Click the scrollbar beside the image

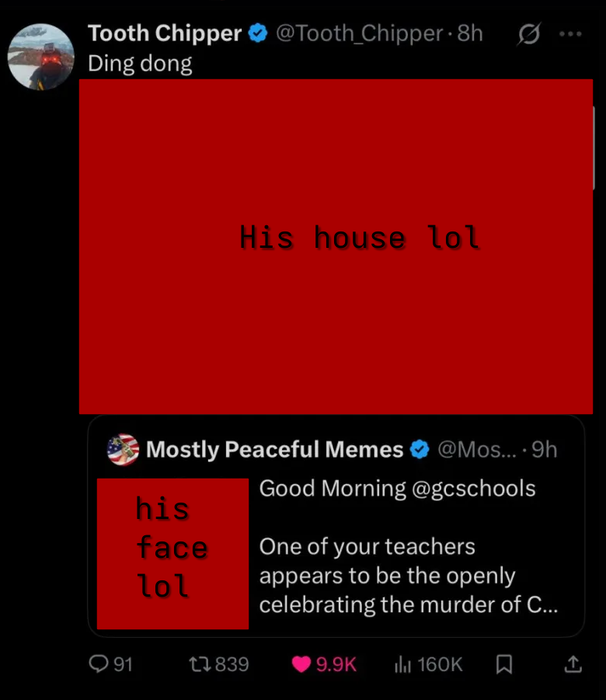coord(594,148)
